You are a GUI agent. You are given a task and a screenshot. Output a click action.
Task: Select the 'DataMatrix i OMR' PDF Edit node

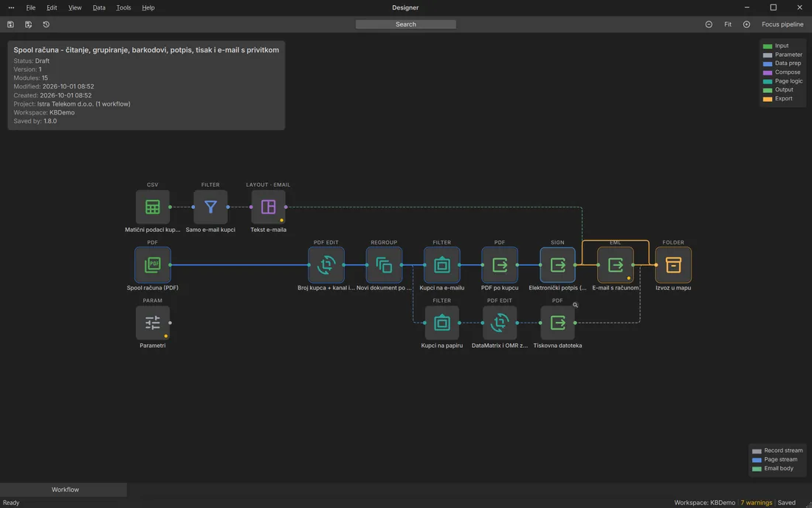[499, 323]
